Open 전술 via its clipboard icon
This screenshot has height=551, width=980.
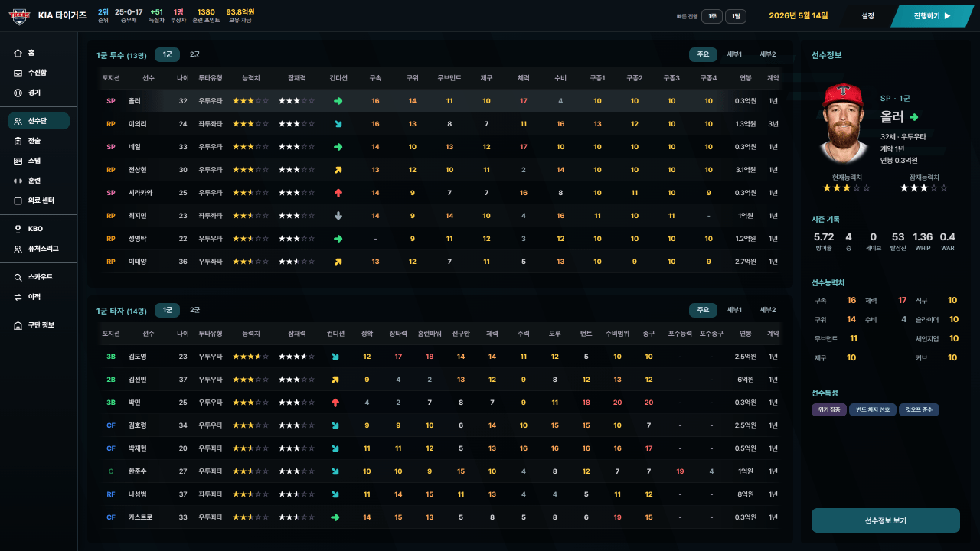click(18, 141)
